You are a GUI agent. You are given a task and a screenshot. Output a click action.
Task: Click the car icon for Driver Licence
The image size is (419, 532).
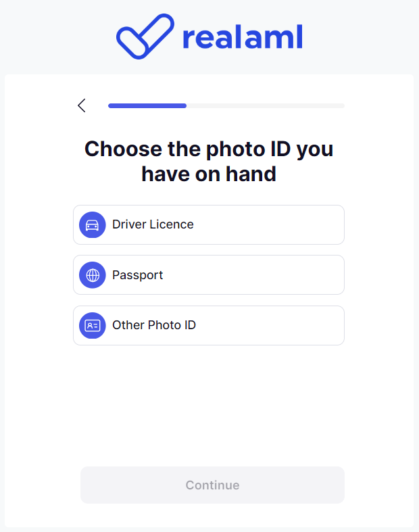click(93, 225)
